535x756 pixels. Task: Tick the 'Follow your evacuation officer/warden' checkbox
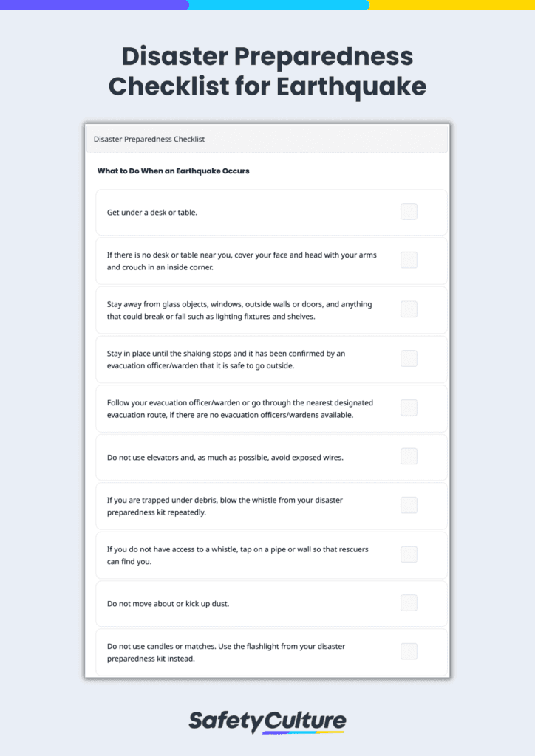(409, 408)
